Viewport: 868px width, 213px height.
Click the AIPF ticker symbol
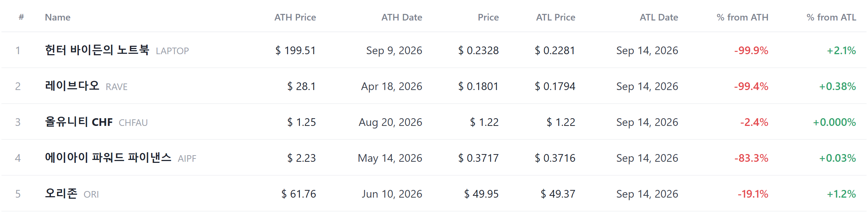(187, 158)
